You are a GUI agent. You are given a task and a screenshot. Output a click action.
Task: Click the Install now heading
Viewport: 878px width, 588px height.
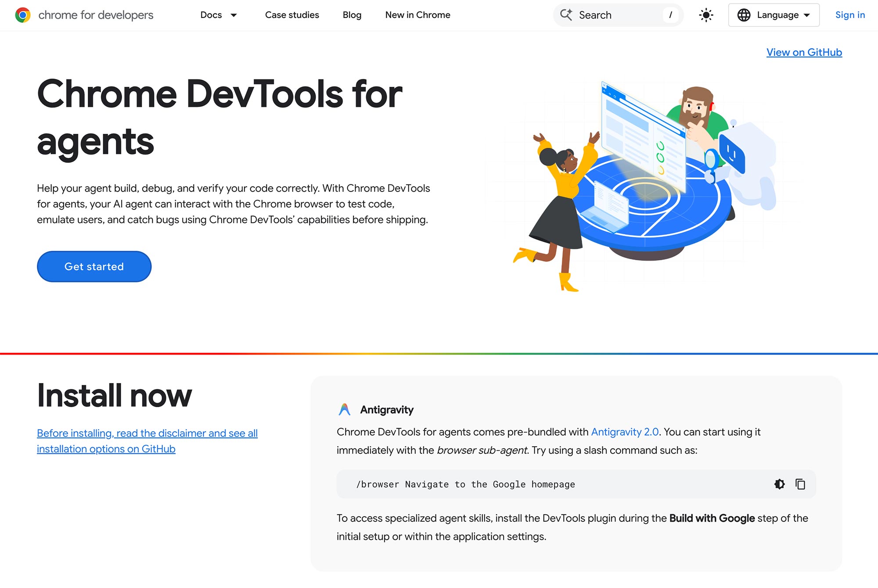(114, 395)
